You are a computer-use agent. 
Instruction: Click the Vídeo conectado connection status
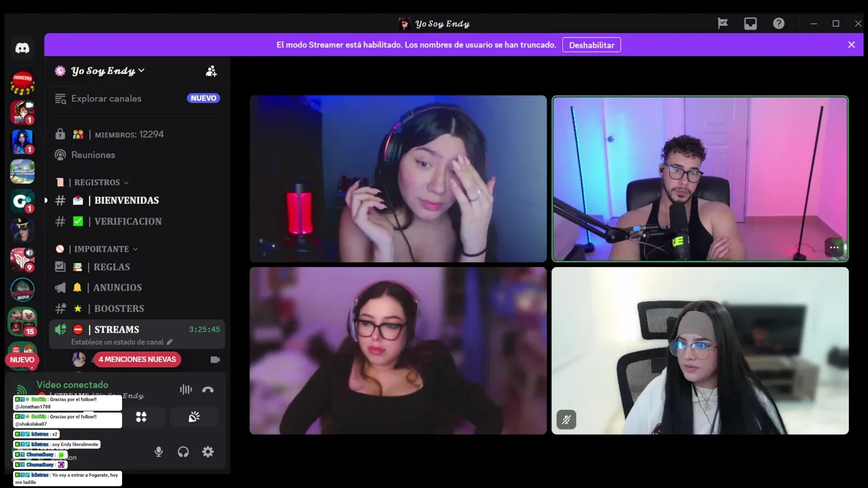coord(73,385)
